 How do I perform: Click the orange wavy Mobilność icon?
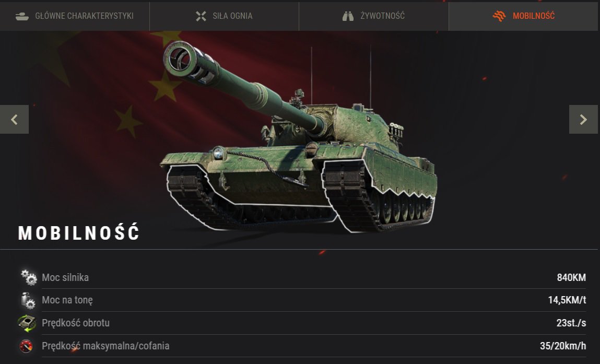click(499, 16)
